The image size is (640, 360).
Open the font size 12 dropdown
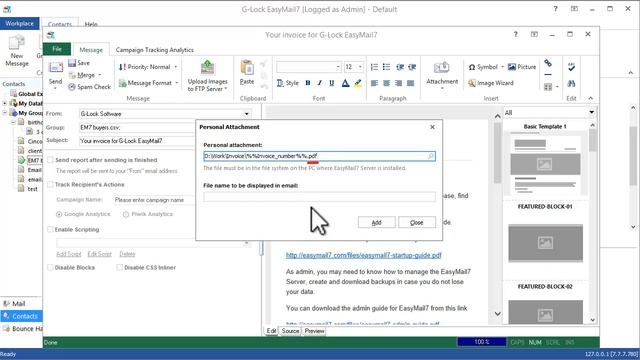[360, 67]
